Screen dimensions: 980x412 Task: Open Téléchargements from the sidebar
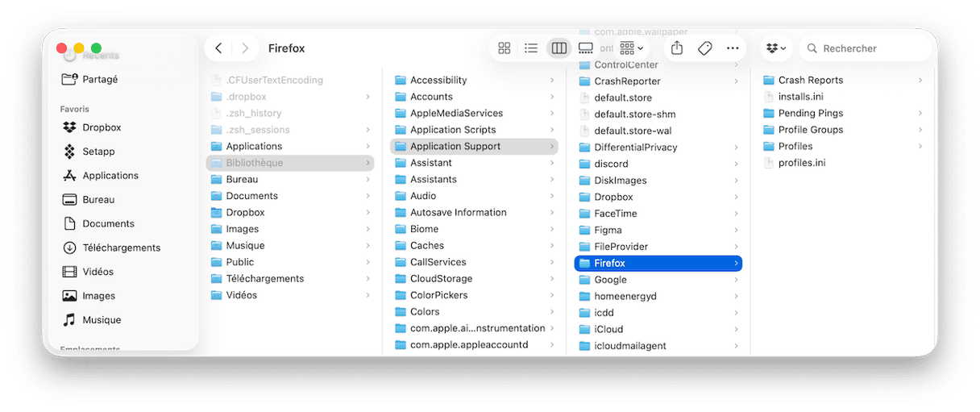coord(121,248)
